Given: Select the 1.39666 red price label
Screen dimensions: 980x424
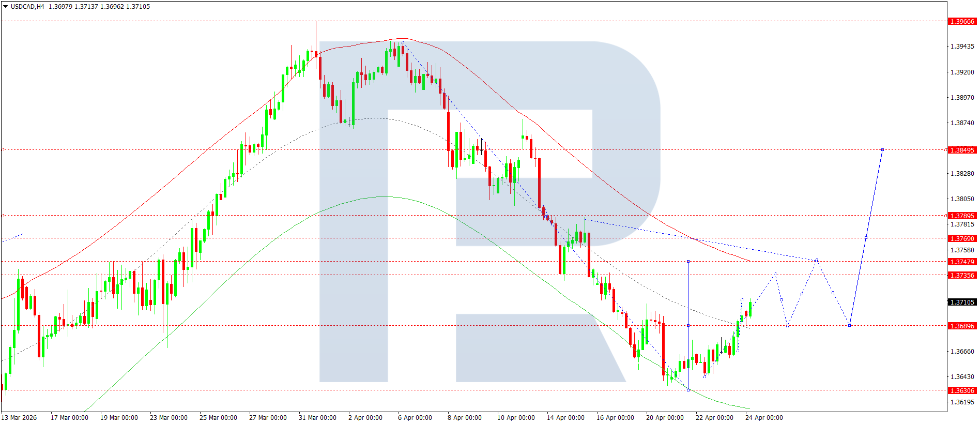Looking at the screenshot, I should pyautogui.click(x=962, y=22).
